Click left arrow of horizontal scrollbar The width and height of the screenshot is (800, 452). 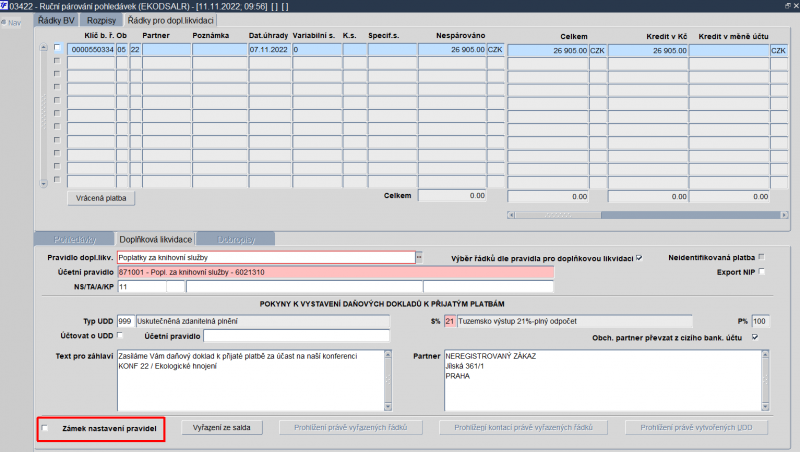511,215
